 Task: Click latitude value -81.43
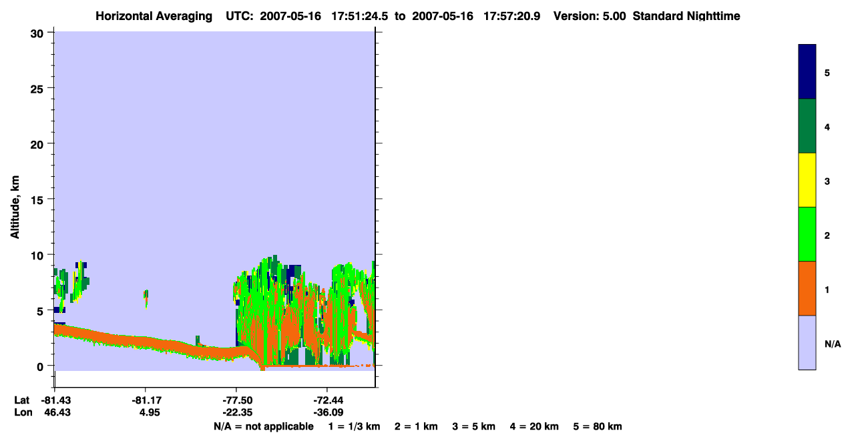pos(57,400)
